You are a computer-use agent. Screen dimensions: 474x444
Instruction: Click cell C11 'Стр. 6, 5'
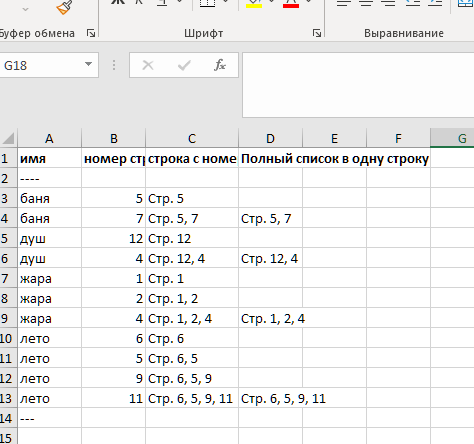tap(192, 358)
